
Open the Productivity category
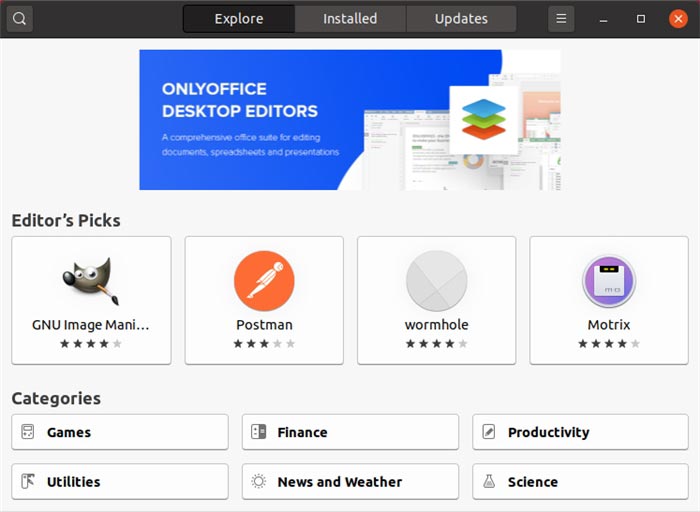tap(580, 432)
